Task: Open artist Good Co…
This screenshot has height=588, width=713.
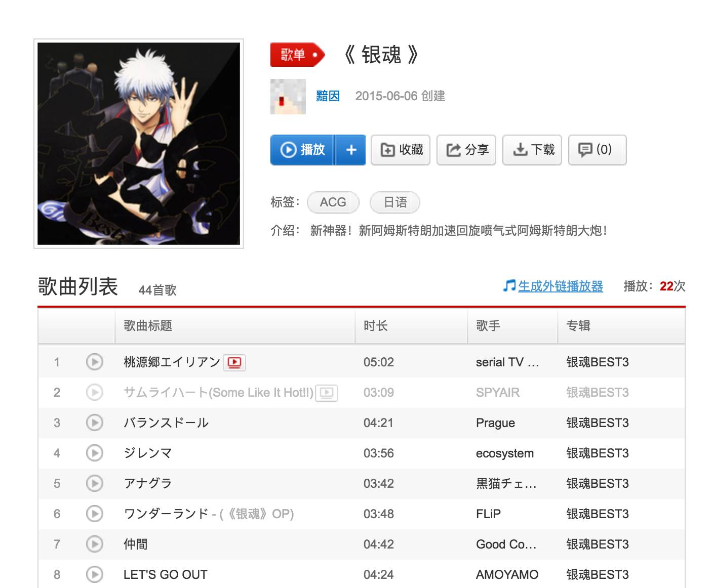Action: click(506, 544)
